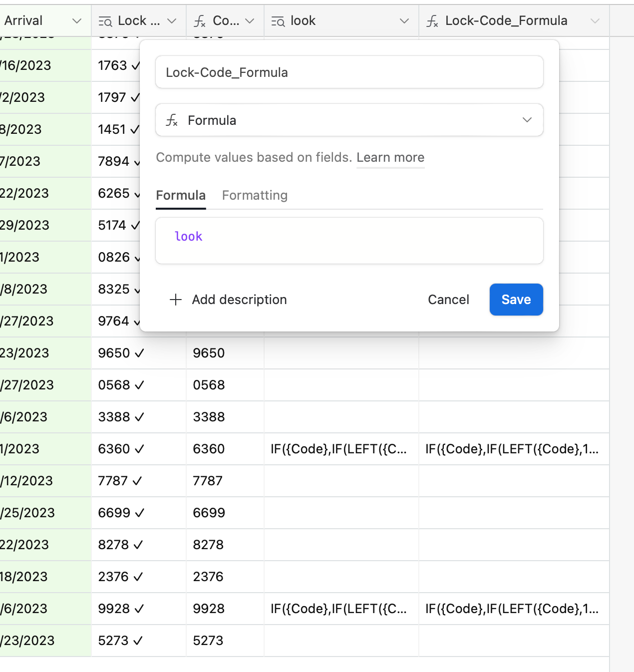Save the field configuration
634x672 pixels.
point(516,300)
